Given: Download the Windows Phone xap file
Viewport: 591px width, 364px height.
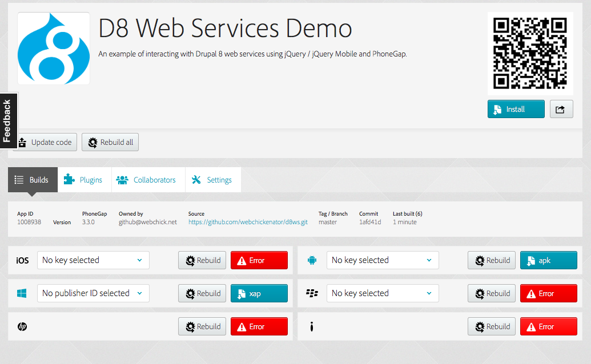Looking at the screenshot, I should [x=259, y=293].
